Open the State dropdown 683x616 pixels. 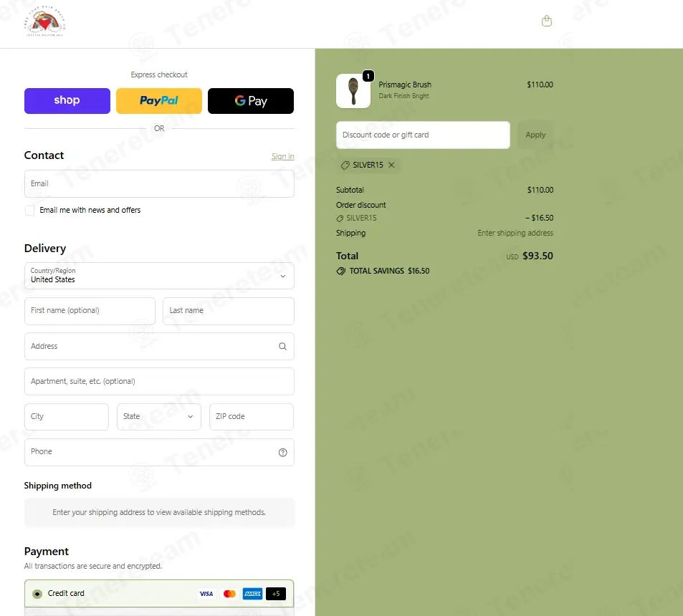(x=159, y=417)
